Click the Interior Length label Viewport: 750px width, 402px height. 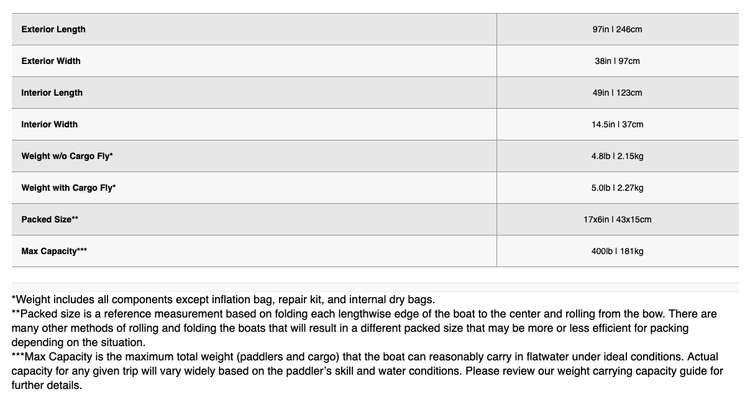pyautogui.click(x=52, y=92)
